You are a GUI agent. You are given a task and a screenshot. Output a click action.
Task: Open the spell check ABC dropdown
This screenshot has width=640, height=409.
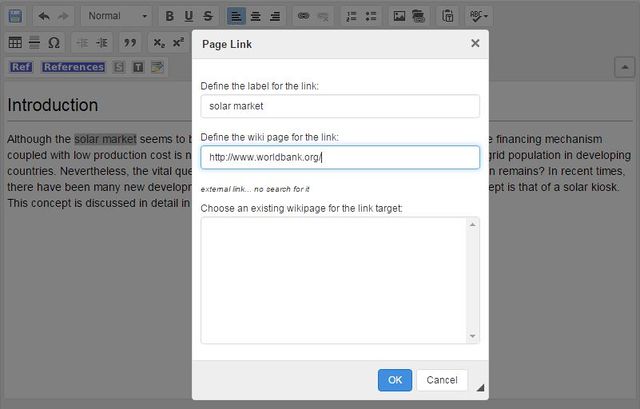point(479,16)
